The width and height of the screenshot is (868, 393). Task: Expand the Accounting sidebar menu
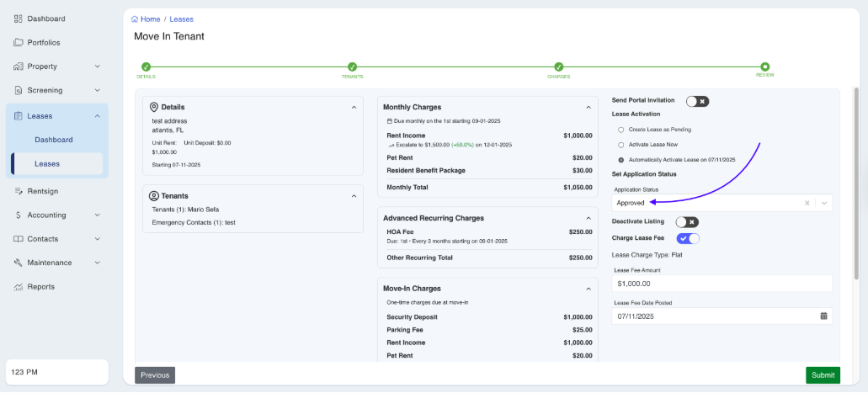97,215
